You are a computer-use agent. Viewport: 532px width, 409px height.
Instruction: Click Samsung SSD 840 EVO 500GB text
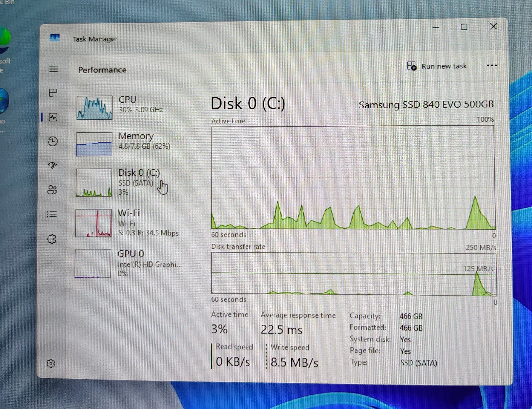426,104
